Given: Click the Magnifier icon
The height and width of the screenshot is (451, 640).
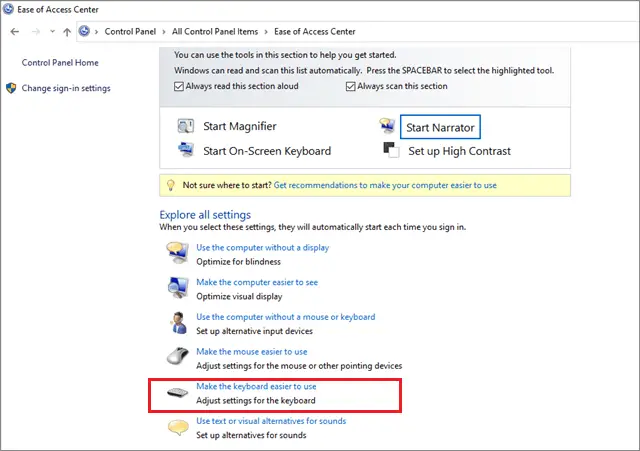Looking at the screenshot, I should tap(186, 126).
